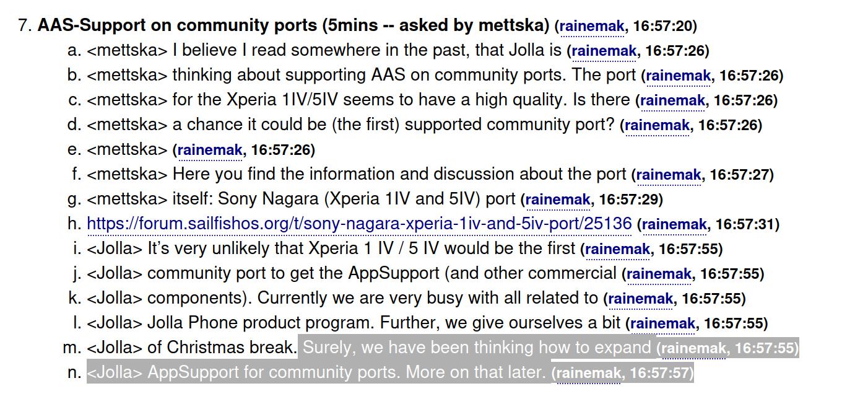
Task: Select rainemak link after "all related to"
Action: pyautogui.click(x=640, y=299)
